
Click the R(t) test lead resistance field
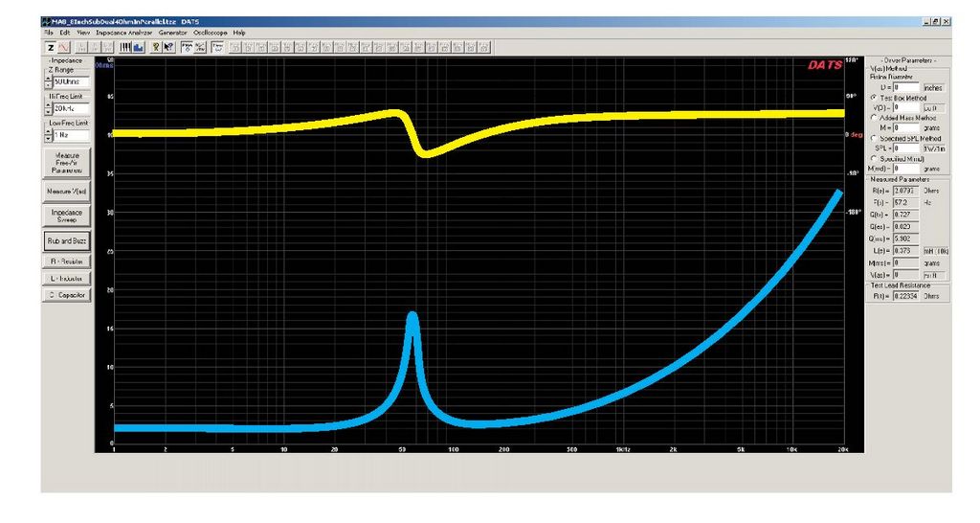tap(905, 296)
